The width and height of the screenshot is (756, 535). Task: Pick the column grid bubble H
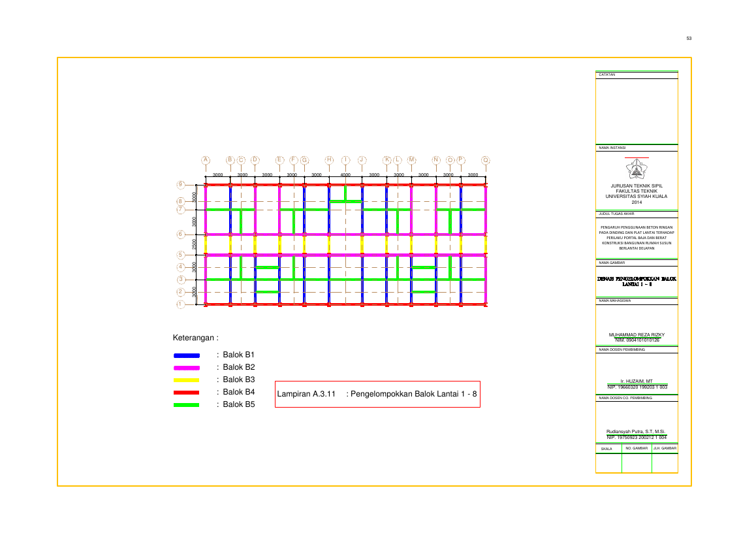(x=329, y=160)
